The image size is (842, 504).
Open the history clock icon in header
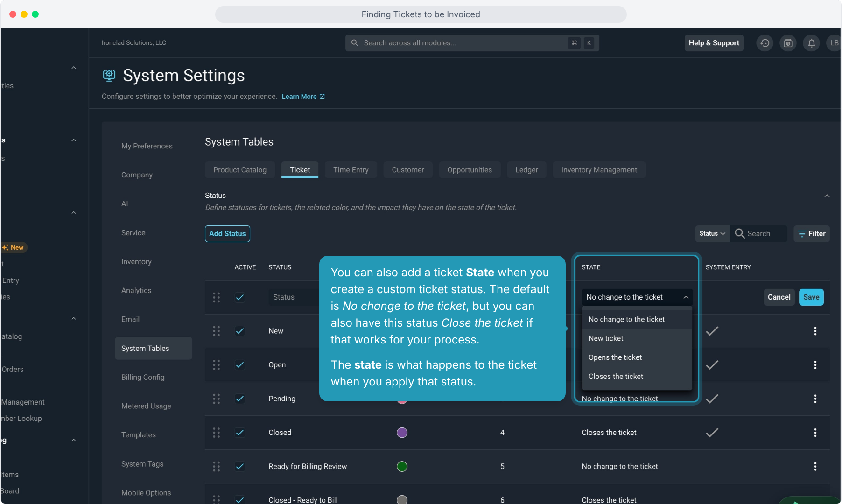pyautogui.click(x=765, y=43)
